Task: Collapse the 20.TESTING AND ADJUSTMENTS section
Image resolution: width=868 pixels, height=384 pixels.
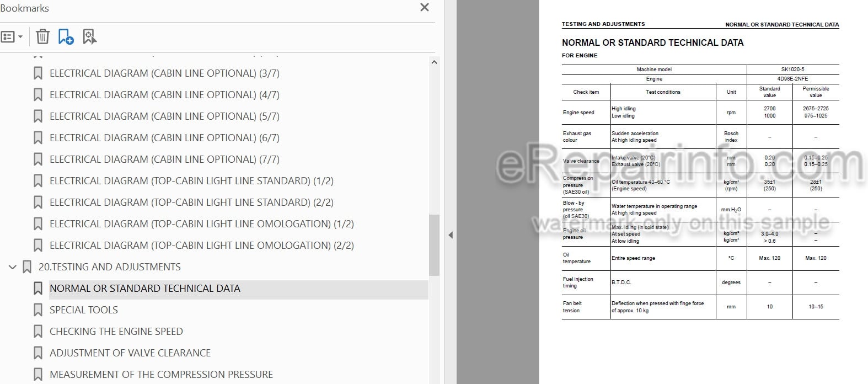Action: [x=12, y=267]
